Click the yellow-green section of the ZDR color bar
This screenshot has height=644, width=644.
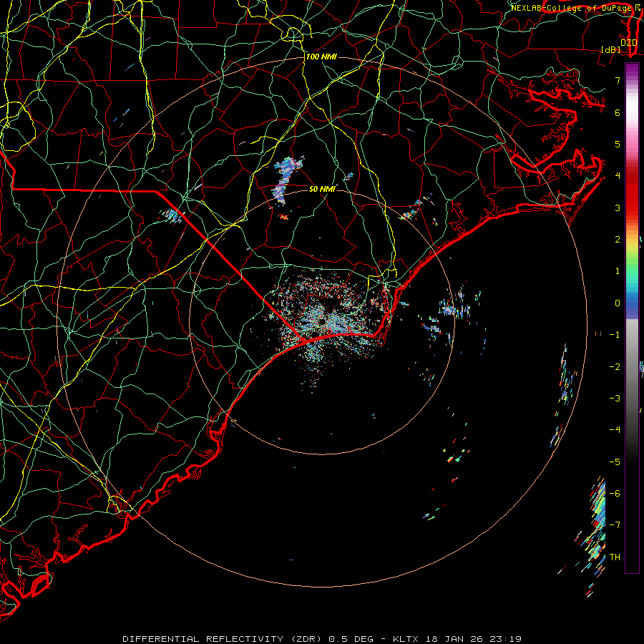click(x=632, y=251)
